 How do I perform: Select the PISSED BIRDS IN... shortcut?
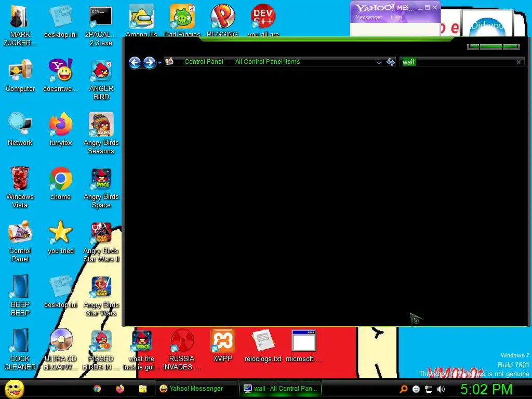101,350
